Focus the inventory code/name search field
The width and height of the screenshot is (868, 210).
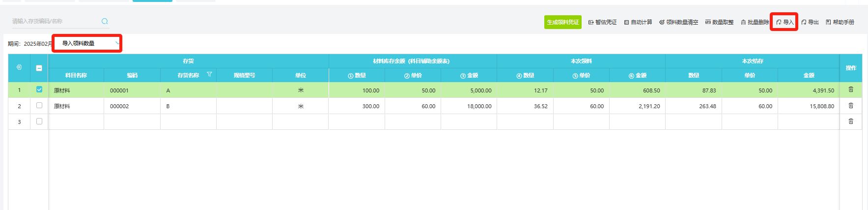pyautogui.click(x=54, y=21)
